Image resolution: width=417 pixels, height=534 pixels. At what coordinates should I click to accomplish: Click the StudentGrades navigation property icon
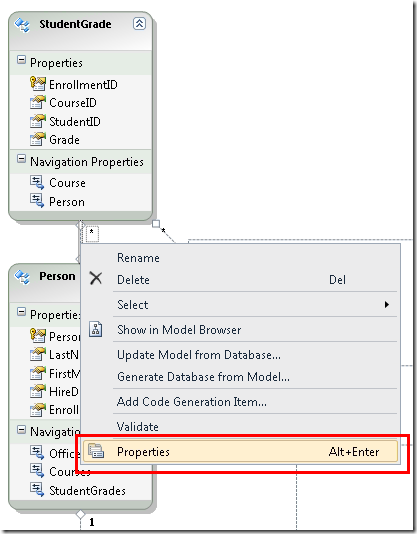[37, 489]
